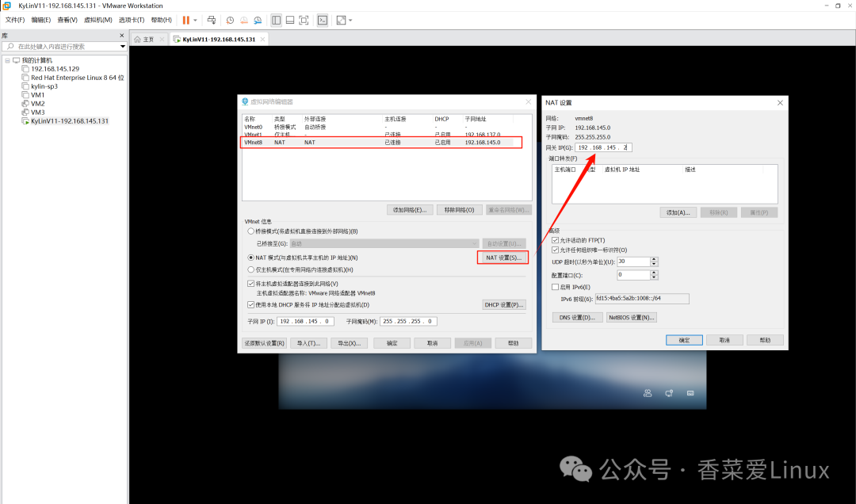This screenshot has width=856, height=504.
Task: Open the 查看(V) menu
Action: click(x=67, y=20)
